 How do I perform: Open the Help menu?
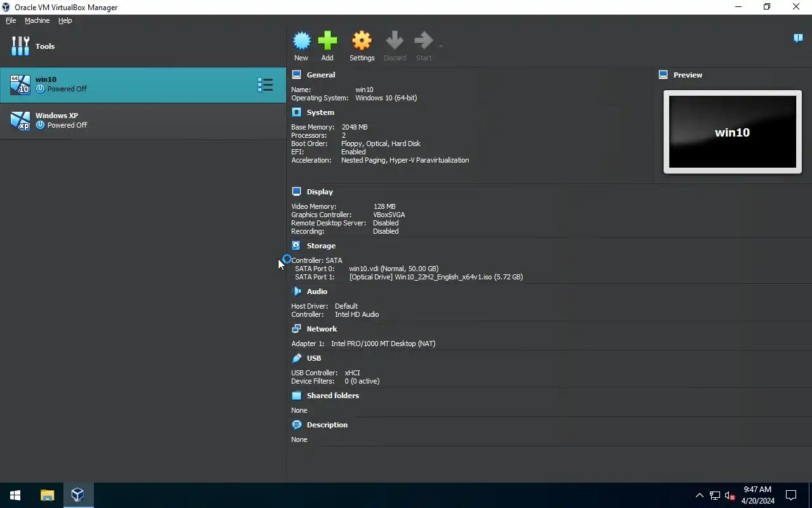[65, 20]
